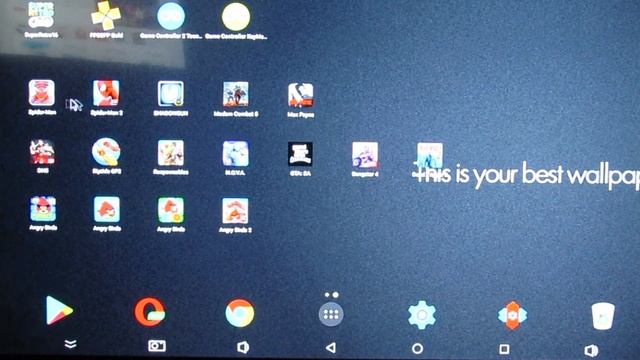
Task: Open the SuperRetro16 emulator app
Action: pyautogui.click(x=41, y=16)
